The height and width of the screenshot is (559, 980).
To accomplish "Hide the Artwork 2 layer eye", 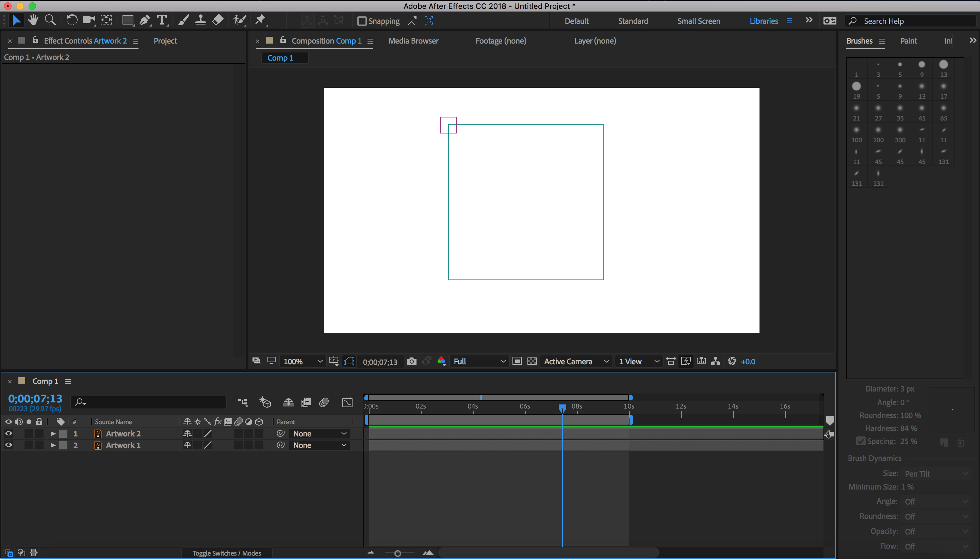I will pyautogui.click(x=9, y=433).
